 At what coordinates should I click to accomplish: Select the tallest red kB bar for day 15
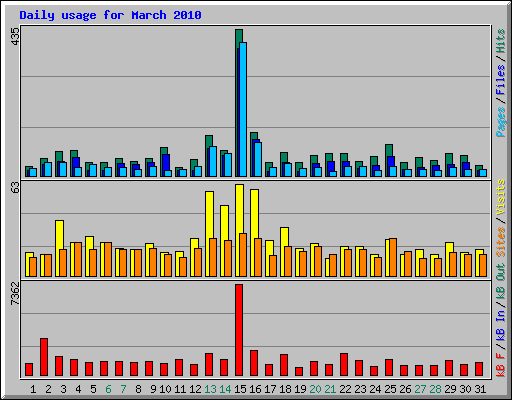click(239, 330)
